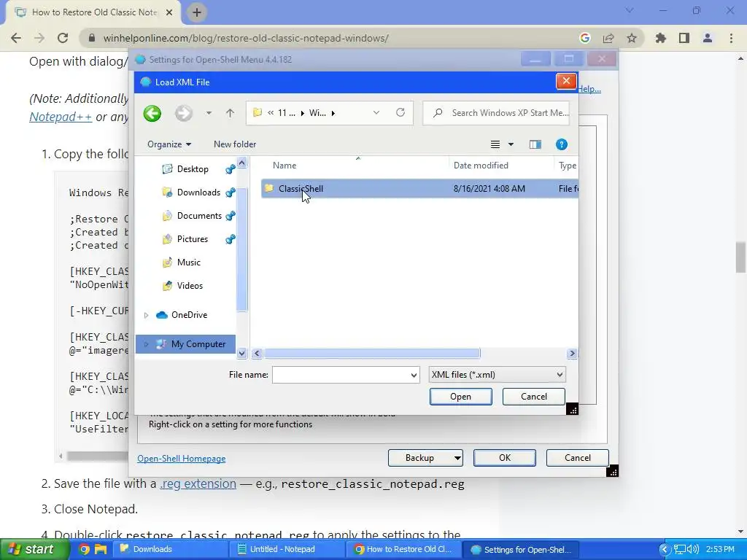Select Pictures in the navigation pane

click(x=193, y=239)
